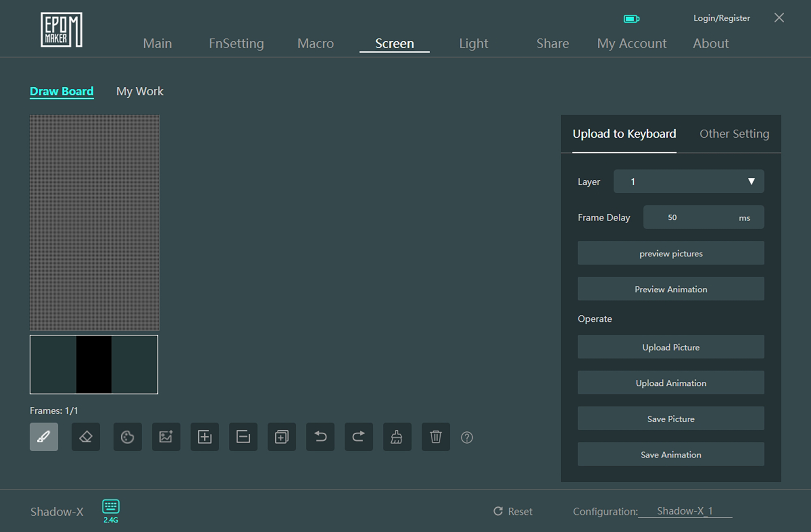811x532 pixels.
Task: Clear canvas with broom icon
Action: (x=397, y=437)
